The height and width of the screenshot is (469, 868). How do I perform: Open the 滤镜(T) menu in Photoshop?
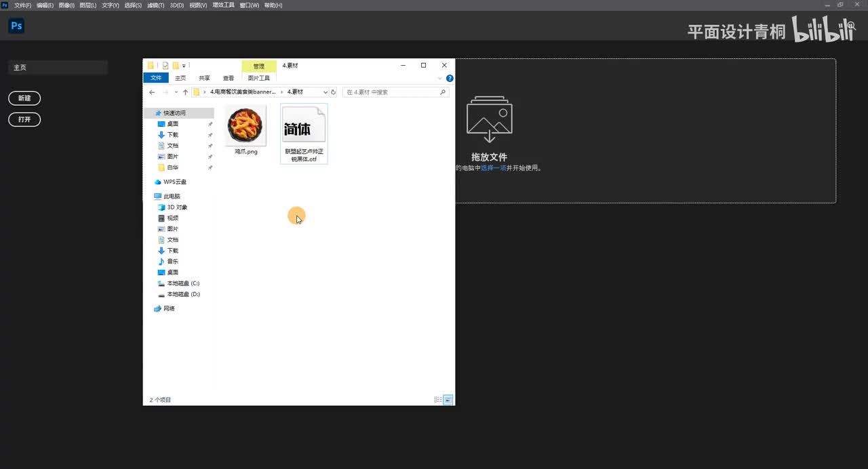(x=155, y=5)
